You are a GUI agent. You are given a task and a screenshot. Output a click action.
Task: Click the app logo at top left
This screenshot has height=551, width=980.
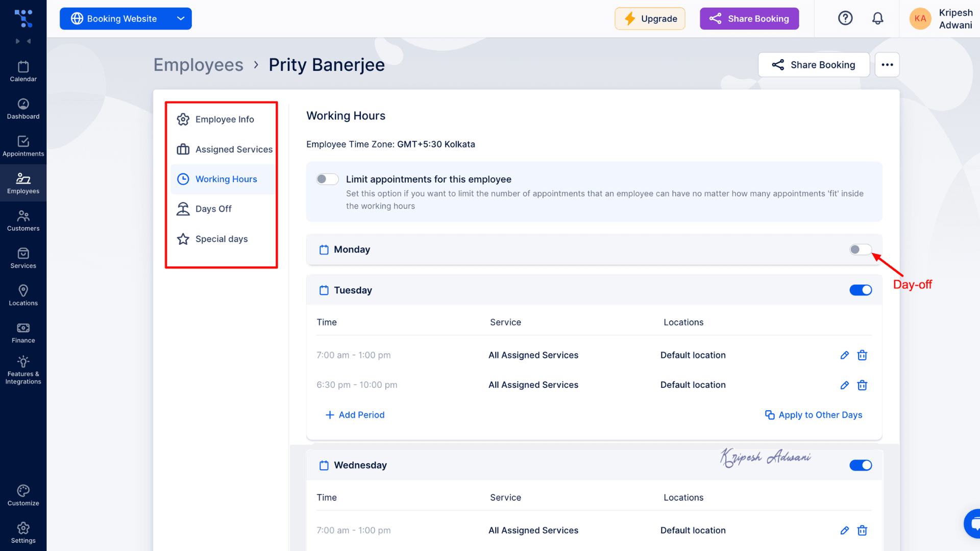(x=23, y=18)
